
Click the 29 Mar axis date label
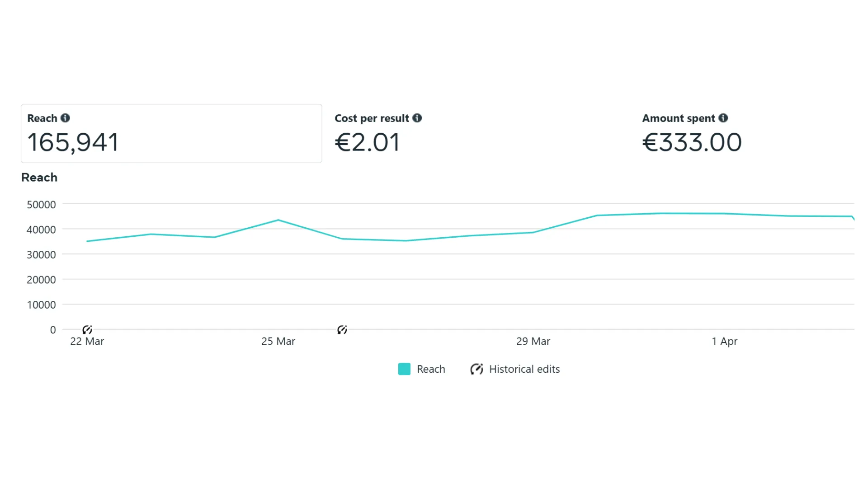click(533, 341)
